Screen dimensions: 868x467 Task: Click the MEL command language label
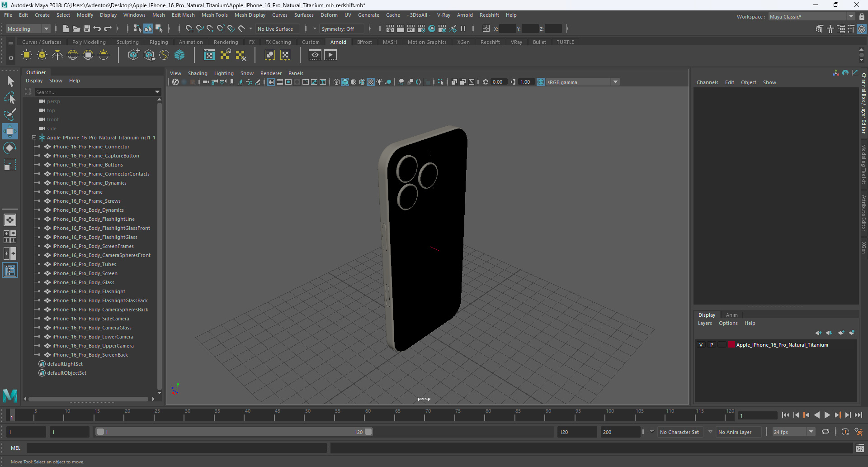16,448
